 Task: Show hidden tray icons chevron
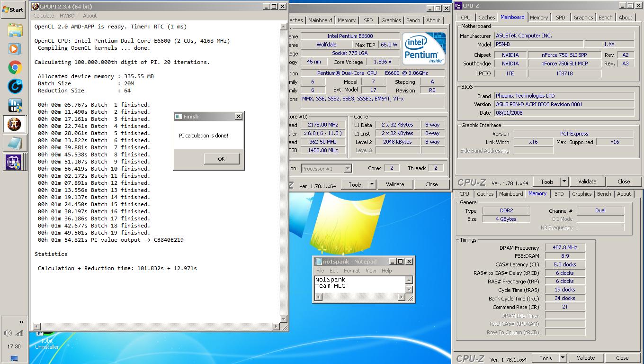pos(21,322)
